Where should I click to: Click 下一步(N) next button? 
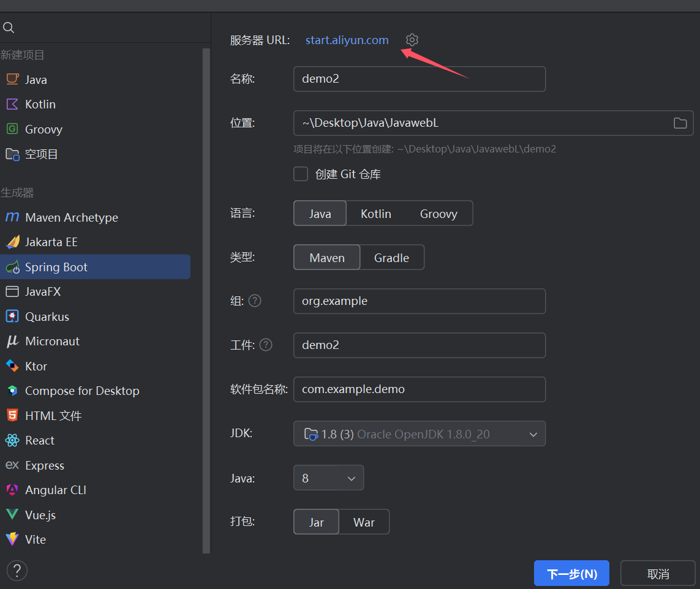[571, 573]
